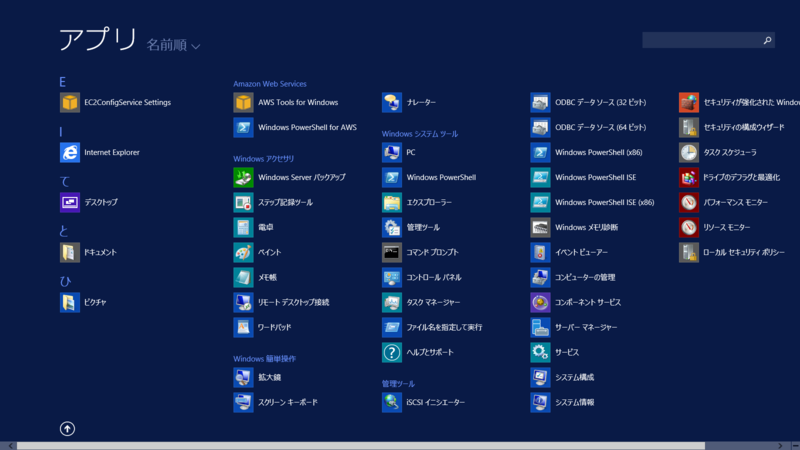The width and height of the screenshot is (800, 450).
Task: Select the Windows 簡単操作 group header
Action: click(264, 359)
